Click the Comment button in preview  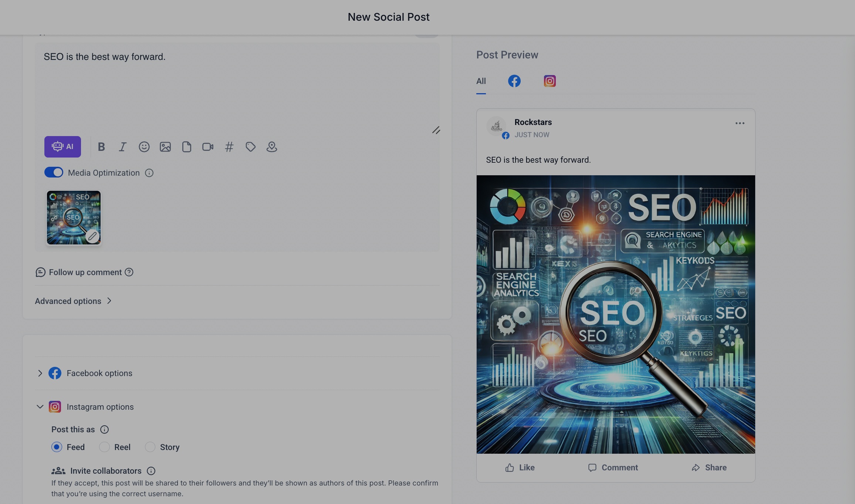click(x=613, y=467)
